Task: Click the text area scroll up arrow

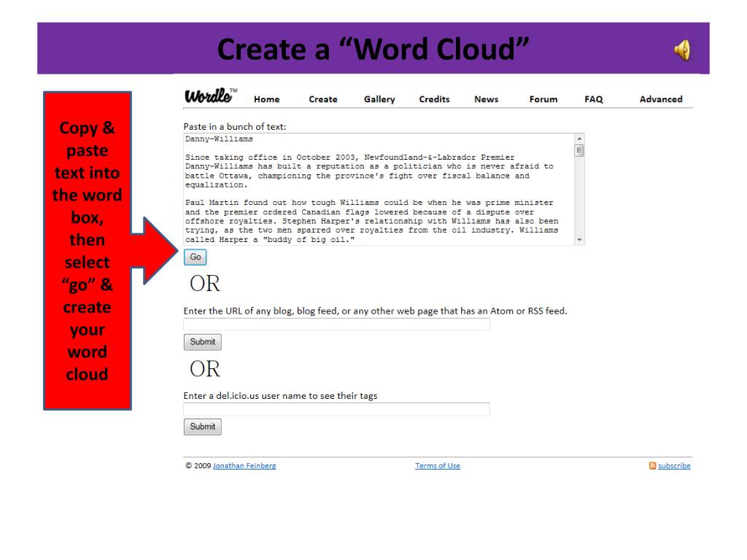Action: point(579,139)
